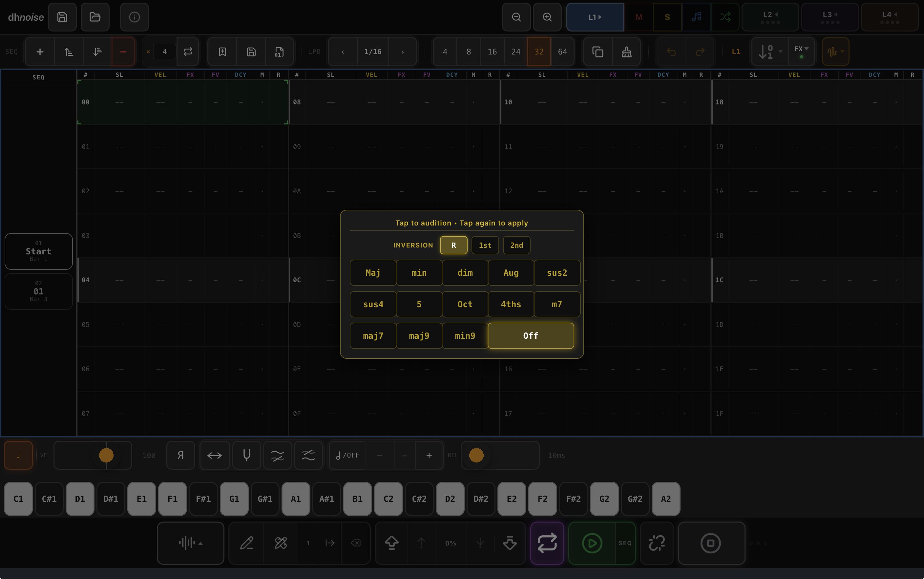Toggle the SEQ play mode
Viewport: 924px width, 579px height.
[625, 543]
